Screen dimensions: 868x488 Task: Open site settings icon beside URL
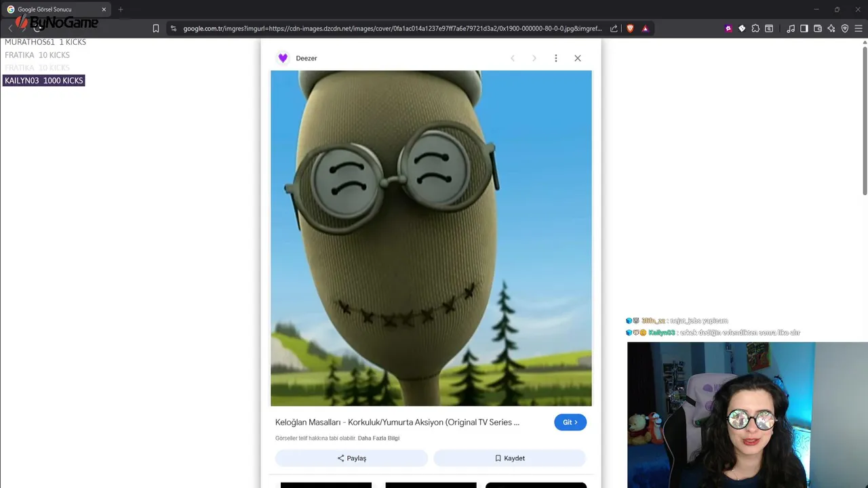174,28
